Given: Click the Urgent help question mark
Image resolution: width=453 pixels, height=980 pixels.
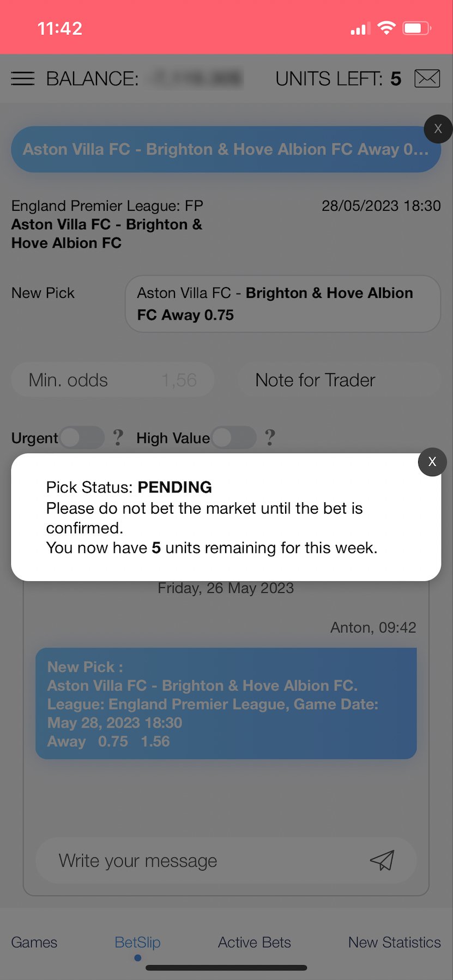Looking at the screenshot, I should [118, 437].
